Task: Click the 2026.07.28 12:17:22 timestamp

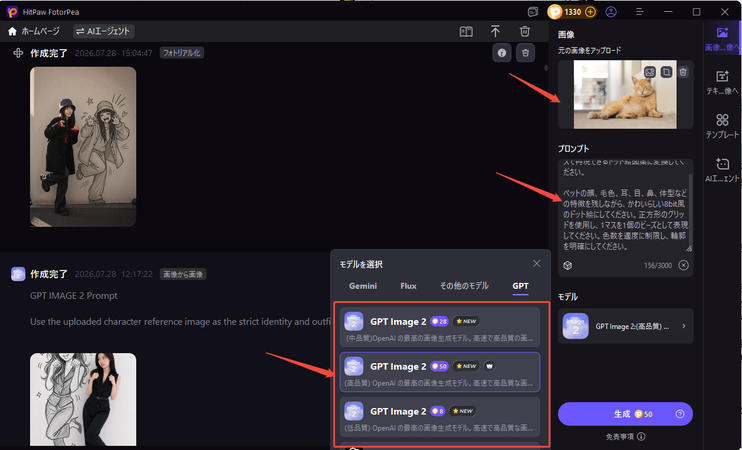Action: 114,274
